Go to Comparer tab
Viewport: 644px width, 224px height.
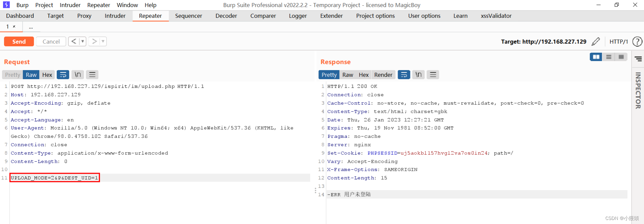pos(263,16)
